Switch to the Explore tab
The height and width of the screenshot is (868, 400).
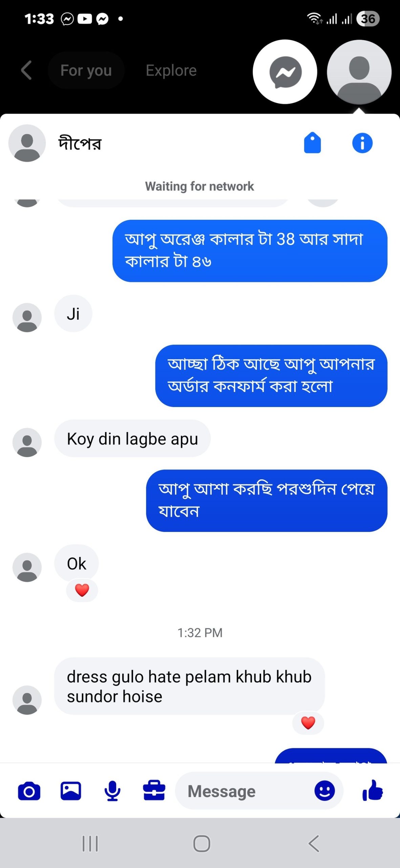tap(171, 71)
